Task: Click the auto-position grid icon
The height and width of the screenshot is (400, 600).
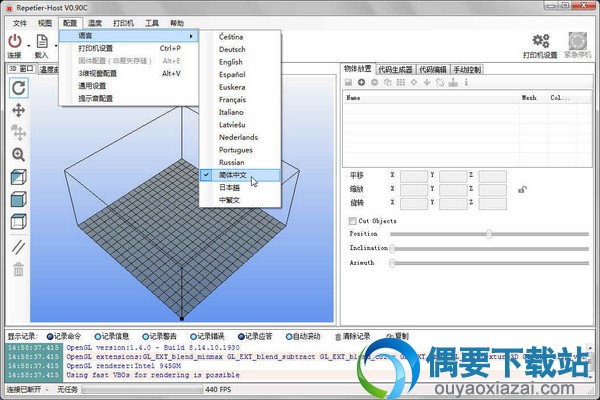Action: 401,82
